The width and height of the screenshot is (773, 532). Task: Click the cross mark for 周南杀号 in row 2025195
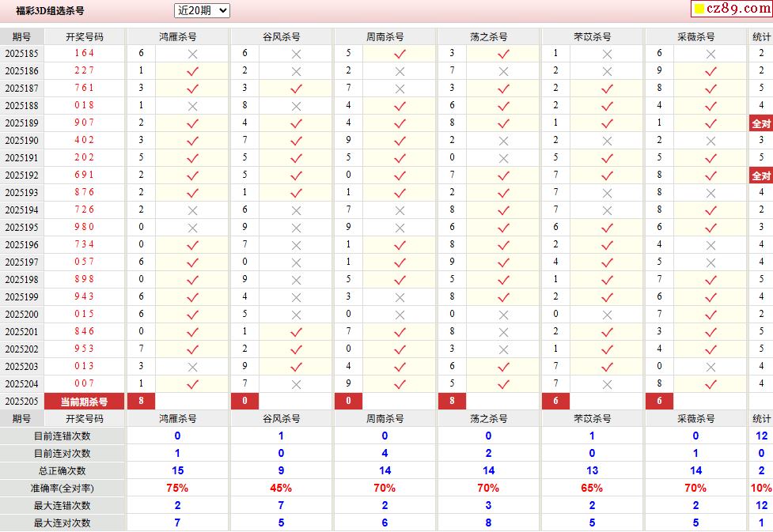click(400, 228)
